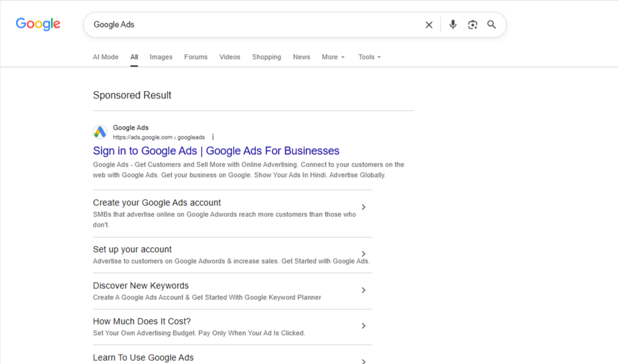This screenshot has height=364, width=618.
Task: Click chevron next to Create your Google Ads account
Action: [x=363, y=207]
